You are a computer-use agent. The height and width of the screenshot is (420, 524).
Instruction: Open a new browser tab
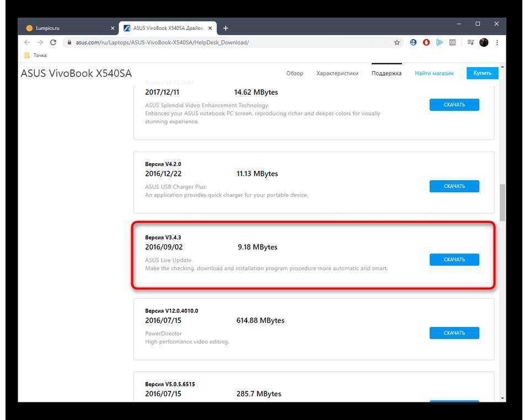click(x=226, y=28)
